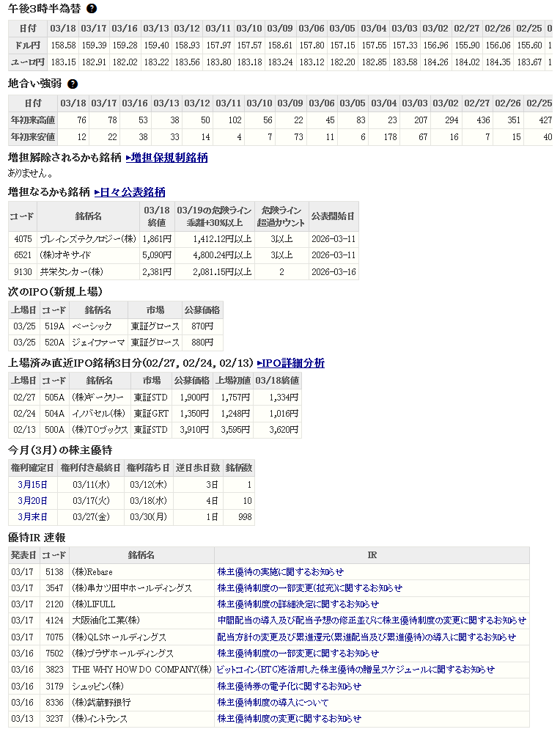Click the help icon beside 午後3時半為替
Image resolution: width=560 pixels, height=732 pixels.
pyautogui.click(x=92, y=9)
